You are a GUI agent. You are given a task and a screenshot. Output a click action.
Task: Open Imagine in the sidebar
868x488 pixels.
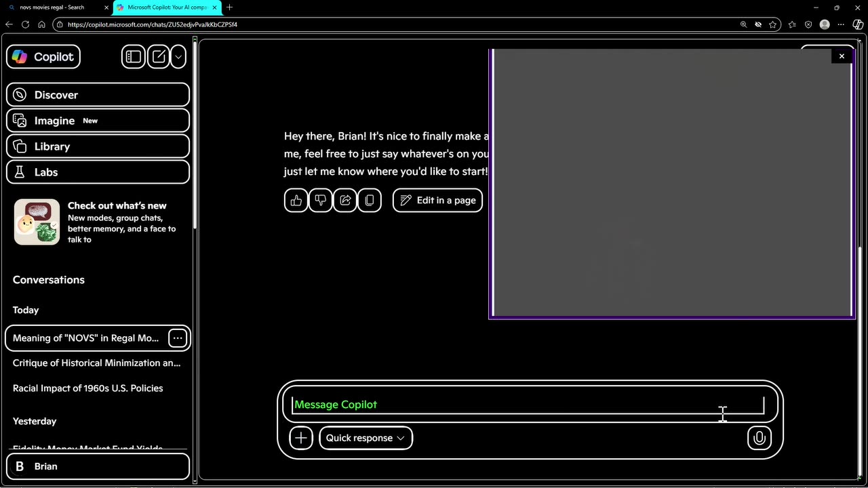(98, 121)
